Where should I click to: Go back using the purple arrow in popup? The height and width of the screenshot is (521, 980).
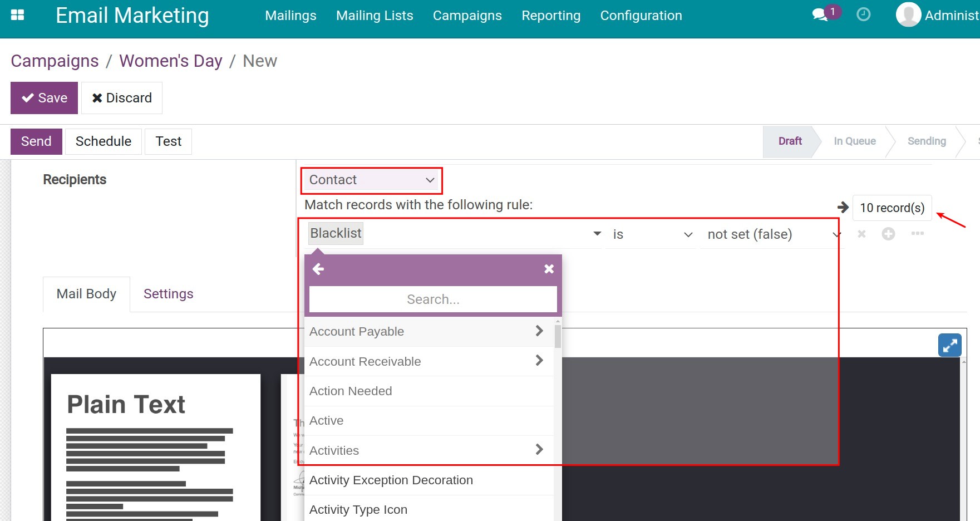tap(318, 268)
